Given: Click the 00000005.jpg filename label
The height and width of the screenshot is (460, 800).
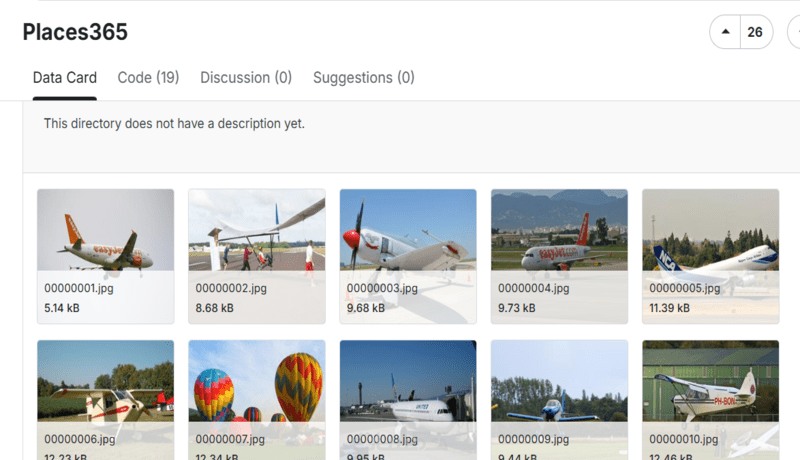Looking at the screenshot, I should pyautogui.click(x=685, y=288).
